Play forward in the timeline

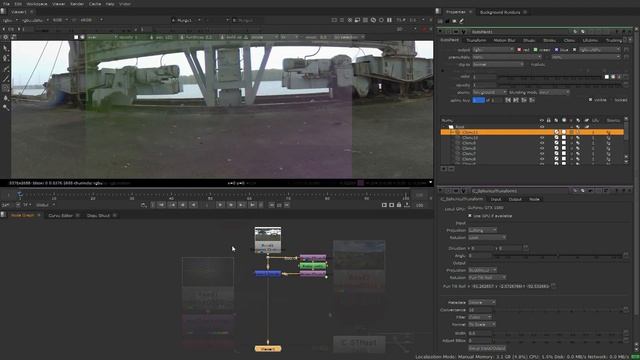click(220, 205)
